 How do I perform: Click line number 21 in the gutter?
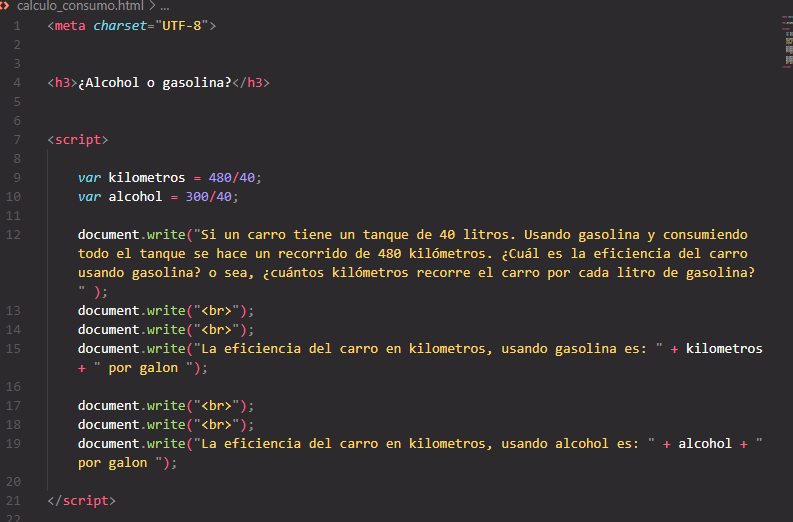coord(13,501)
